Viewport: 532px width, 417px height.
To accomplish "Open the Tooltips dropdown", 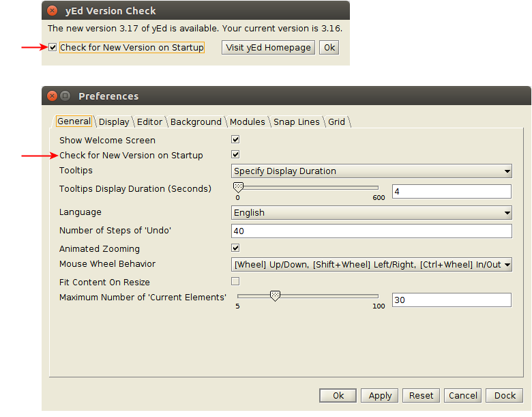I will (x=372, y=171).
